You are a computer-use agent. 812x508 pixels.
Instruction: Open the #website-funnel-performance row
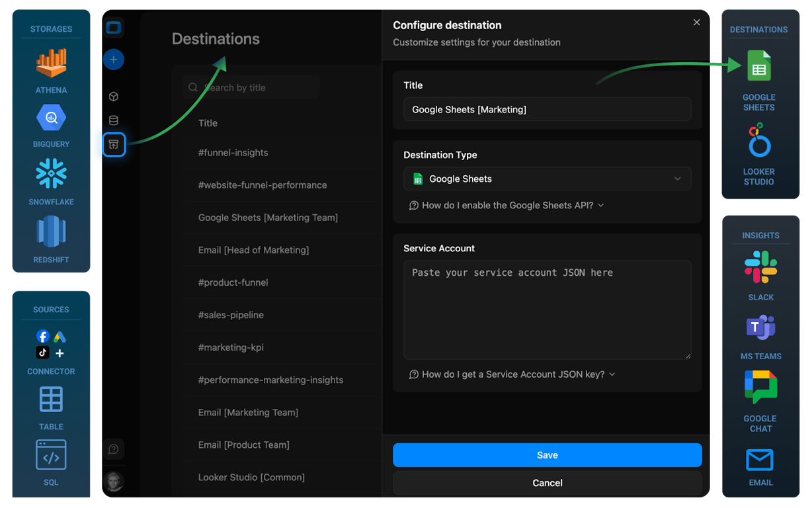[x=282, y=185]
